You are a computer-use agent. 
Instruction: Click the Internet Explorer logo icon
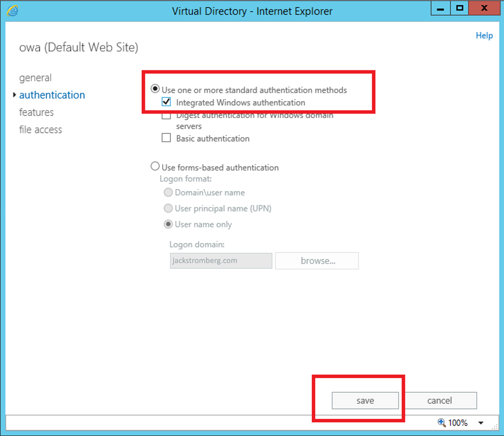[13, 10]
